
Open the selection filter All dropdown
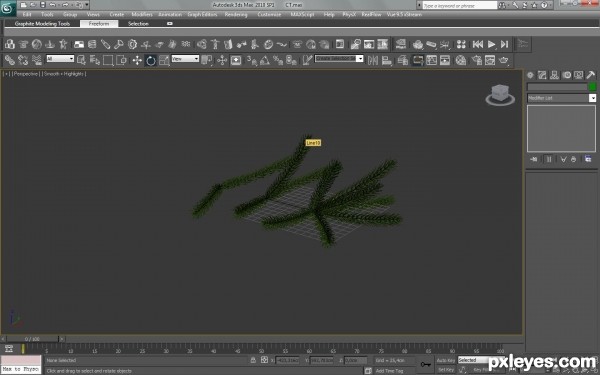tap(60, 59)
